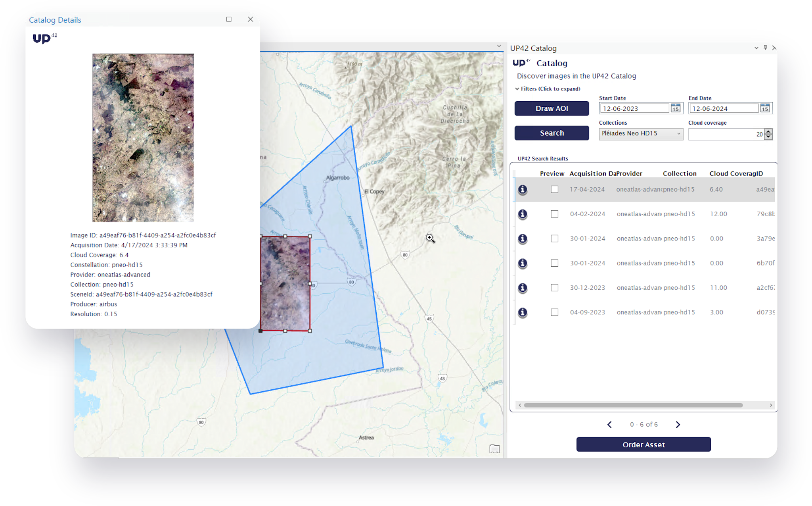The height and width of the screenshot is (506, 812).
Task: Click the Draw AOI button
Action: [x=552, y=108]
